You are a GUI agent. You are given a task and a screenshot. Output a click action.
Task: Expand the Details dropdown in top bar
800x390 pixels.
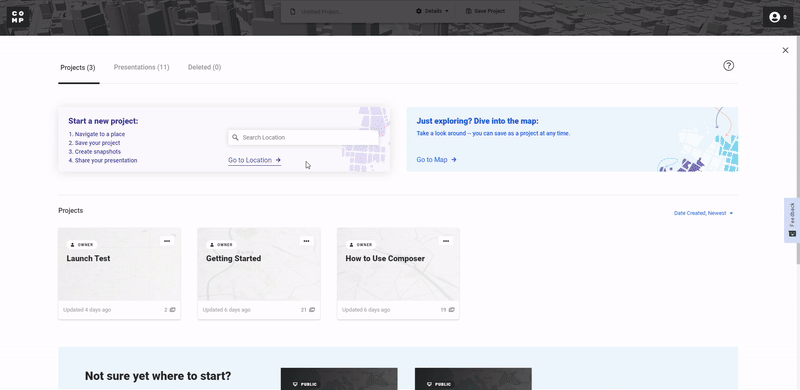[433, 11]
